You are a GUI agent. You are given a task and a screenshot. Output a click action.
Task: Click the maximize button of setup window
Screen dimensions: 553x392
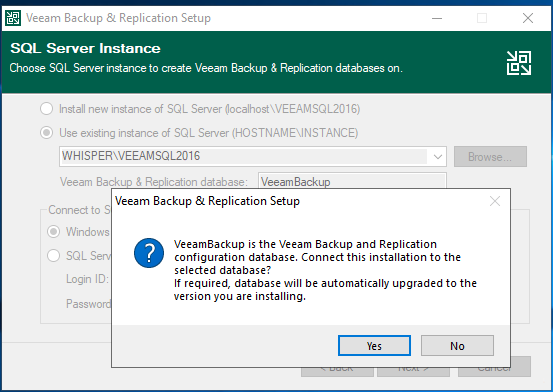pos(482,18)
